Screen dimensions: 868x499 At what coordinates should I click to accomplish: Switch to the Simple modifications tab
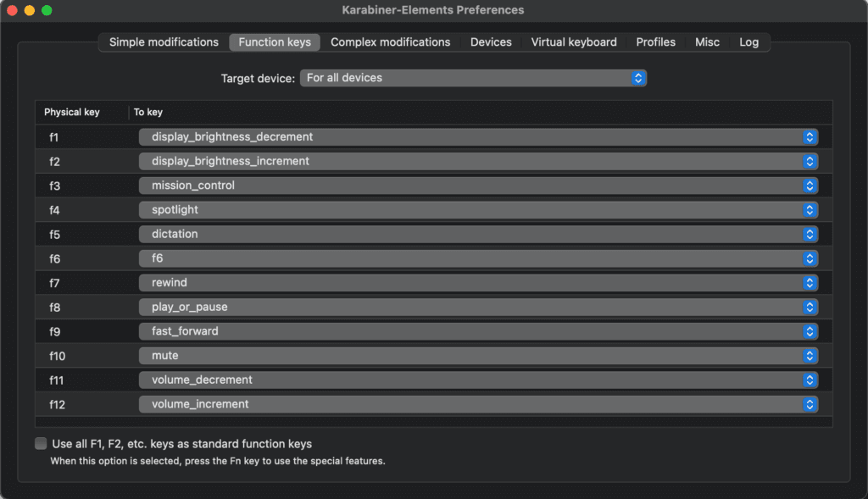click(164, 42)
